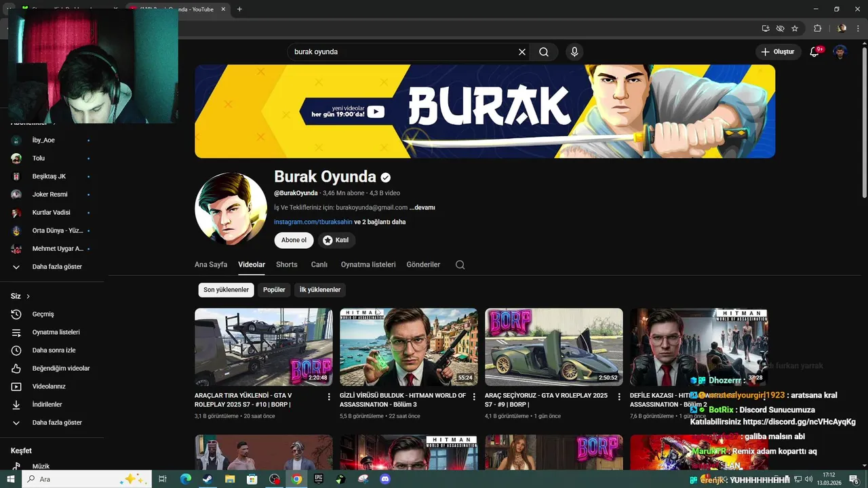Viewport: 868px width, 488px height.
Task: Select the İlk yüklenenler filter chip
Action: coord(320,290)
